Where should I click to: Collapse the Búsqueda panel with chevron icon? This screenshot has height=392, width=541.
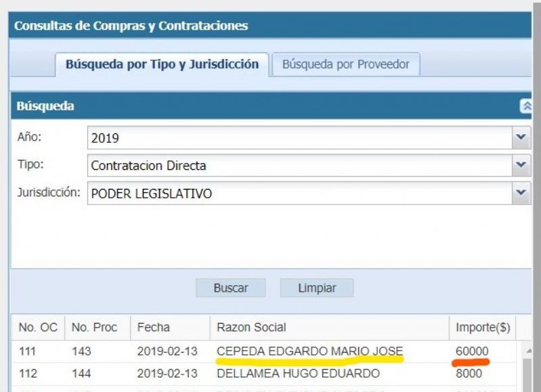(x=525, y=106)
